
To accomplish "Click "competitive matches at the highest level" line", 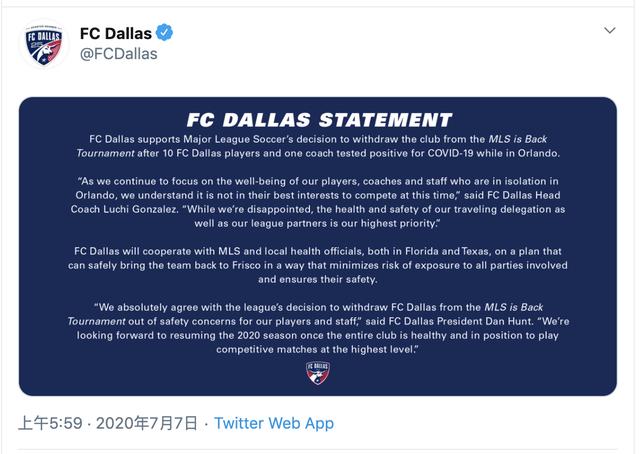I will (318, 349).
